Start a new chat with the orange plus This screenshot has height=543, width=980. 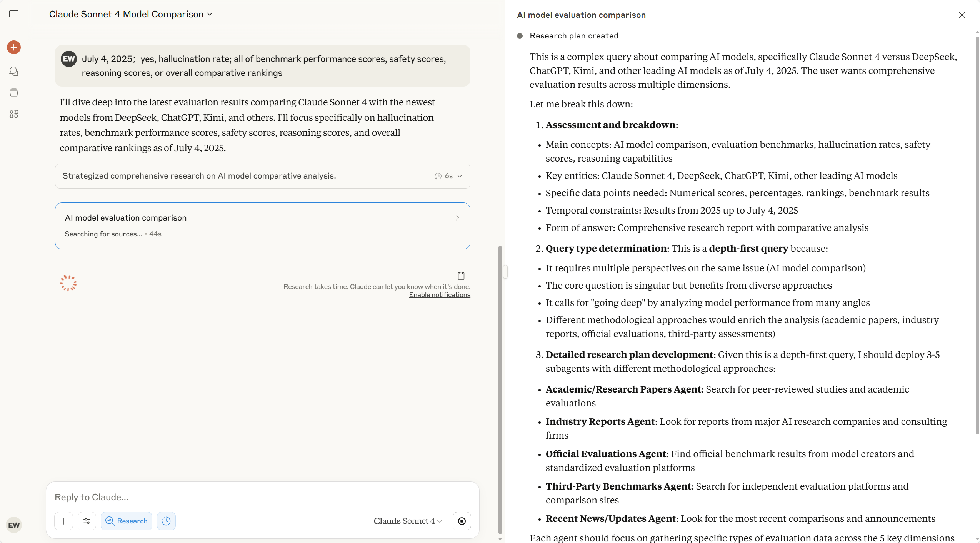click(x=14, y=47)
